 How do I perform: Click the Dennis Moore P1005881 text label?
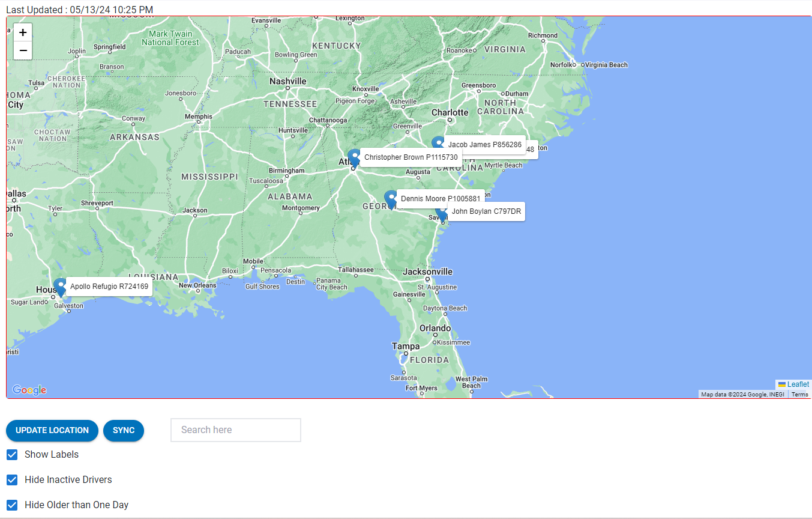point(441,199)
